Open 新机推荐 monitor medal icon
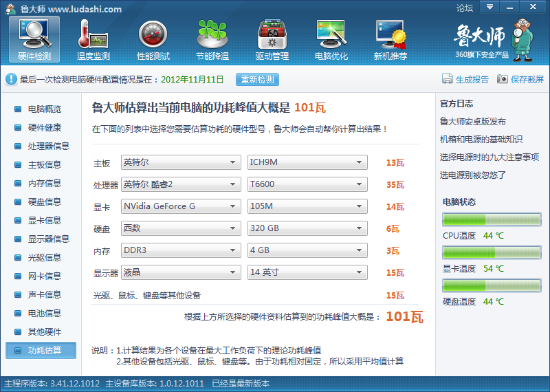This screenshot has width=550, height=392. pos(390,34)
